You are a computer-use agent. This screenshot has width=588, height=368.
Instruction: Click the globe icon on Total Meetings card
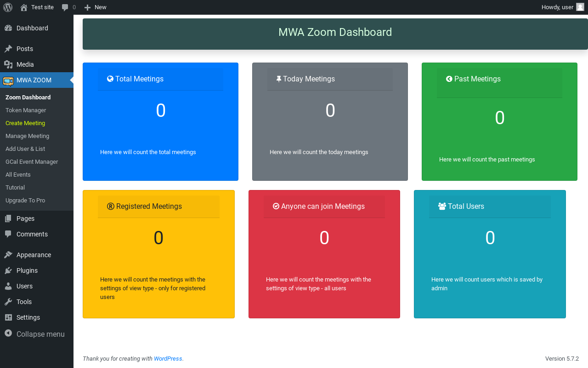pyautogui.click(x=110, y=79)
